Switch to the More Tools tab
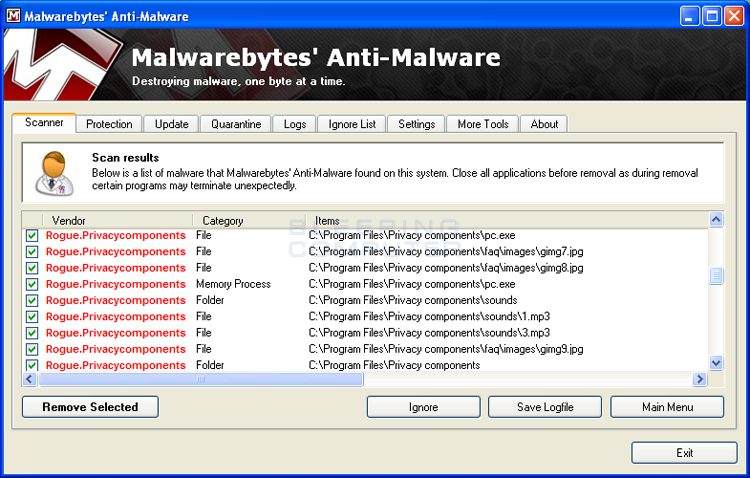The width and height of the screenshot is (750, 478). 483,124
